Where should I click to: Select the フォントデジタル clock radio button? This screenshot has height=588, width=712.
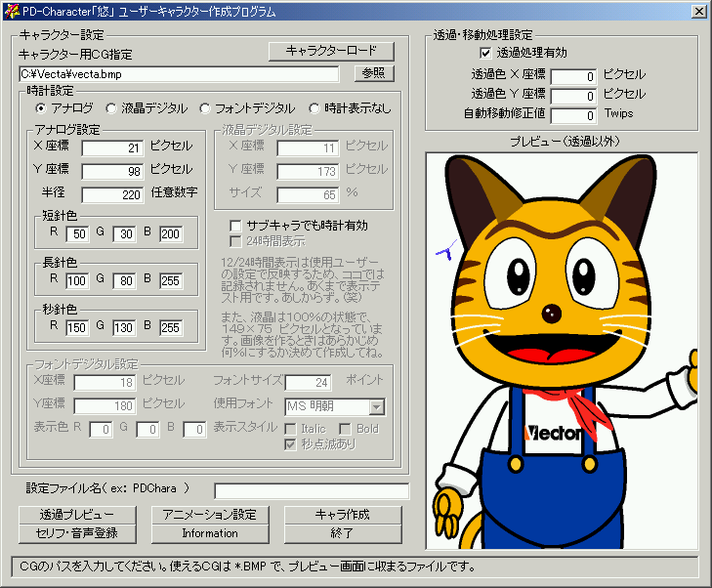[205, 108]
